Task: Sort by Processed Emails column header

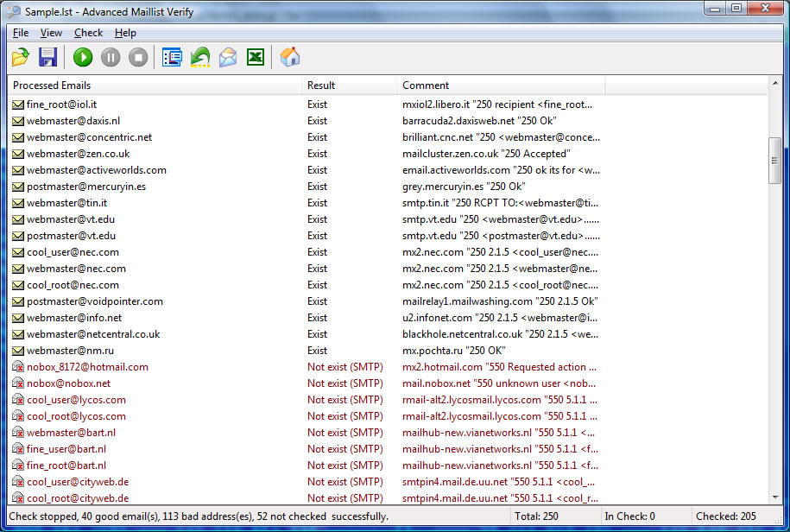Action: point(155,85)
